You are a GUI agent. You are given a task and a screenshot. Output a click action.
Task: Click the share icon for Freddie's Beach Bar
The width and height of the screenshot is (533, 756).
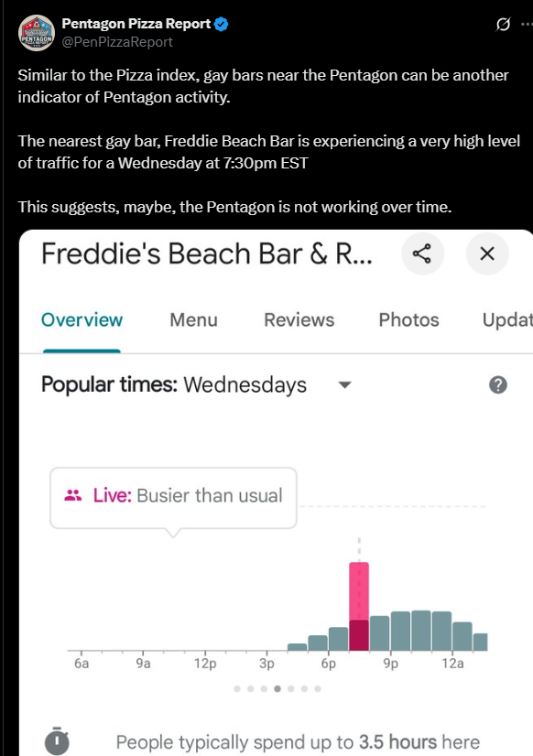point(422,254)
